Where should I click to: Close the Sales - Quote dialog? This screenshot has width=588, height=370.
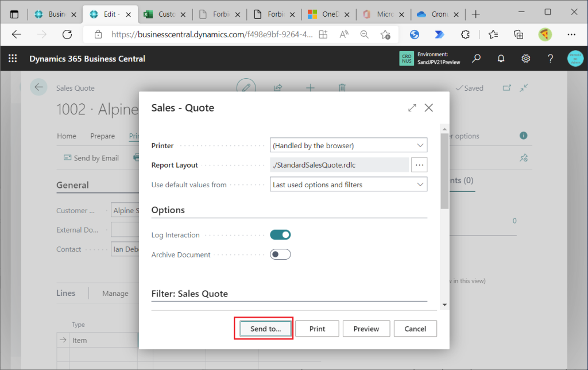[x=428, y=108]
